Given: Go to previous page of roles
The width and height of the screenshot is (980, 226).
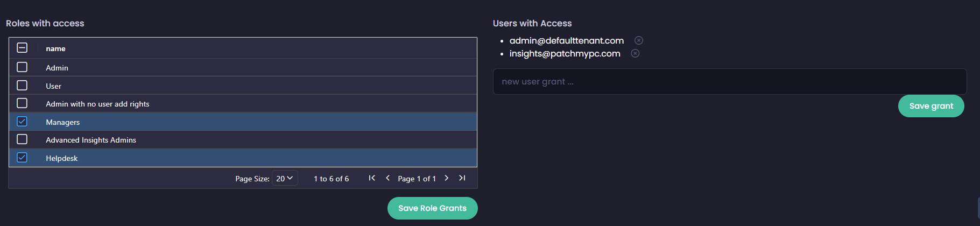Looking at the screenshot, I should tap(387, 178).
